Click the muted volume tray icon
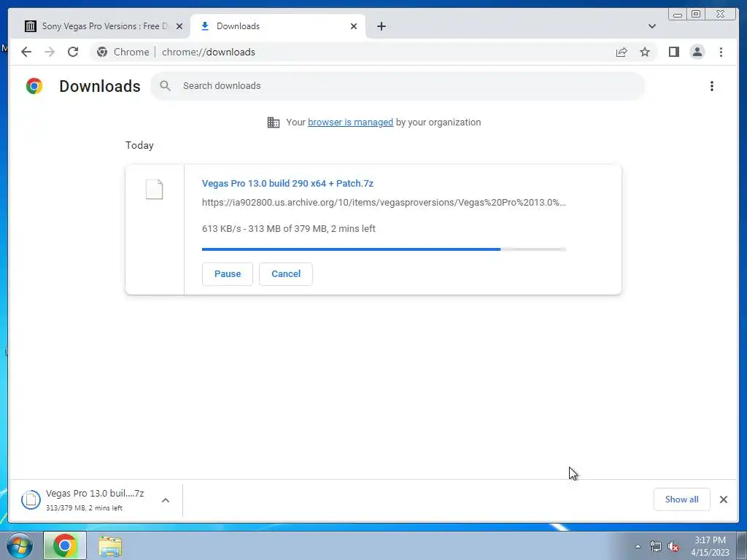Screen dimensions: 747x560 pyautogui.click(x=673, y=546)
